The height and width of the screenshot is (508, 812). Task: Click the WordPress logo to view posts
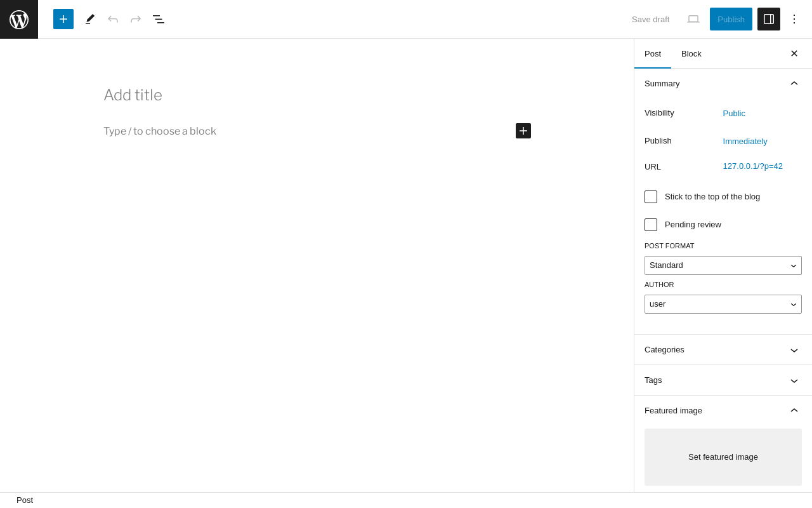pyautogui.click(x=19, y=19)
